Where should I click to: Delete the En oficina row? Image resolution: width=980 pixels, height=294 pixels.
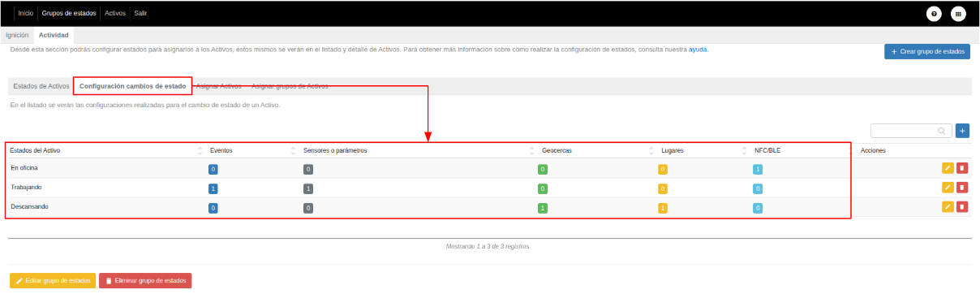click(x=962, y=168)
